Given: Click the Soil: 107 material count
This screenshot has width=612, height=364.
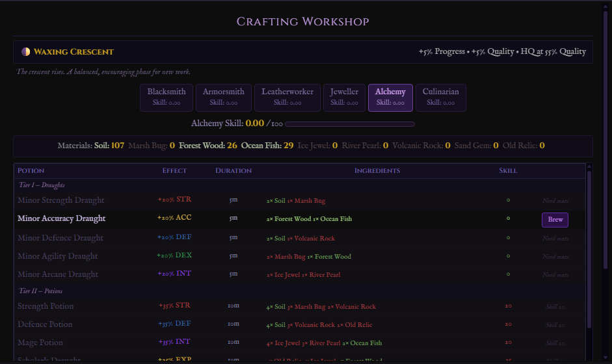Looking at the screenshot, I should coord(109,146).
